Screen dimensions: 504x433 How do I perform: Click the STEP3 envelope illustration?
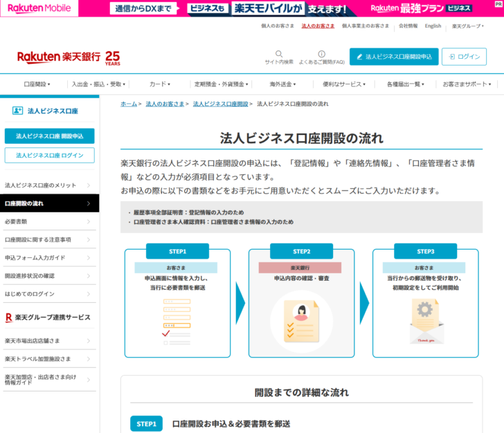[x=427, y=321]
